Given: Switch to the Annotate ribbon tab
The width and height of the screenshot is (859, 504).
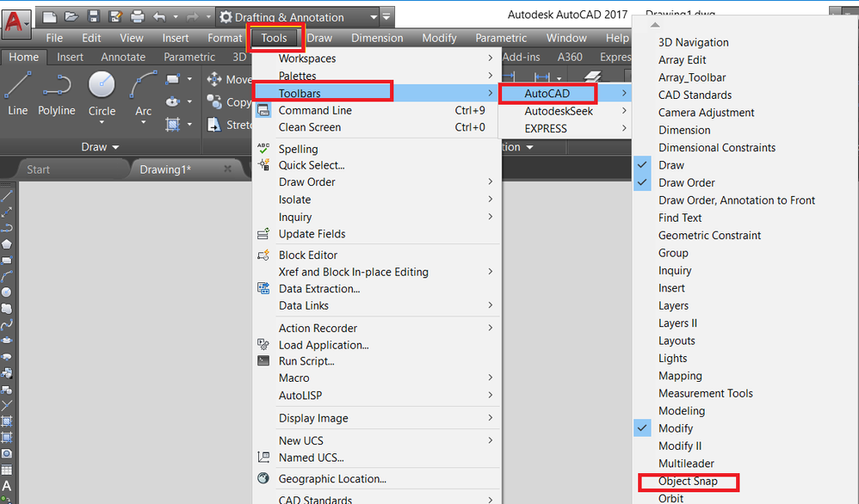Looking at the screenshot, I should 123,57.
